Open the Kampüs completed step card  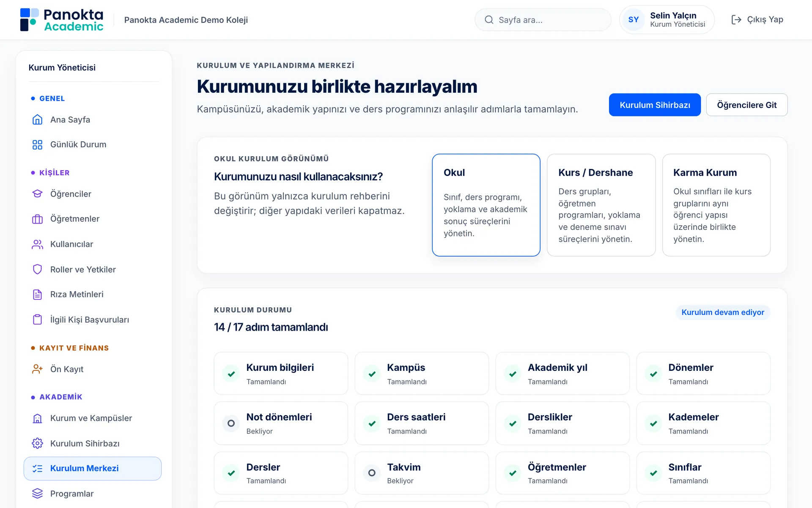(422, 373)
